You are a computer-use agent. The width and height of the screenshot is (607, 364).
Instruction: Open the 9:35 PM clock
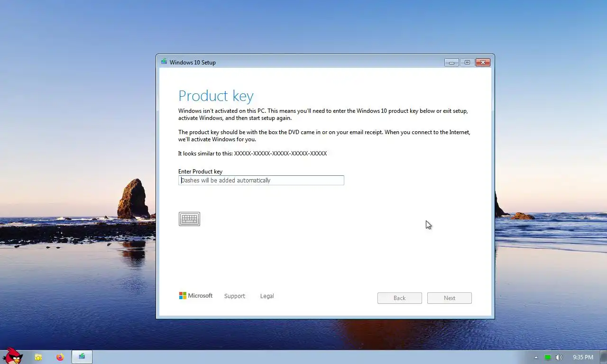(x=583, y=357)
